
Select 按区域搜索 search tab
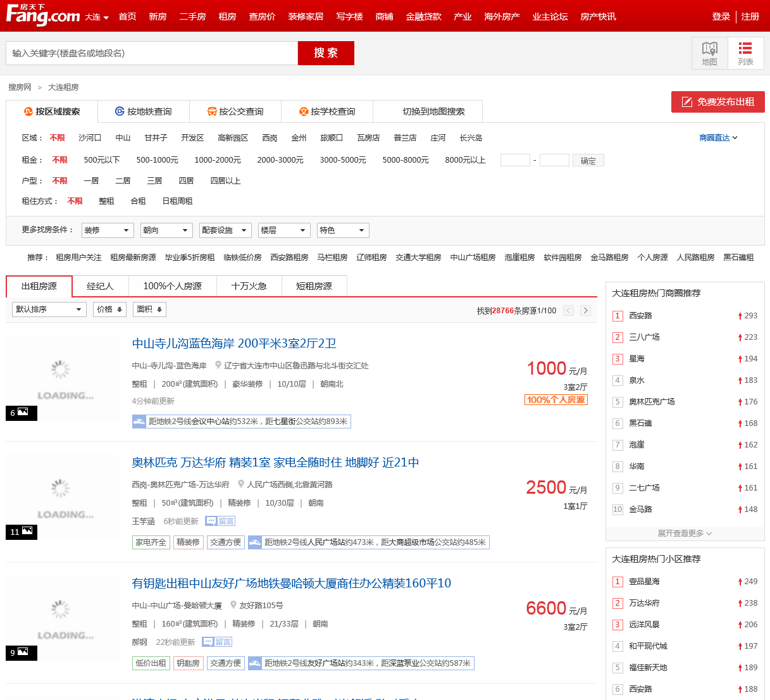pos(52,111)
